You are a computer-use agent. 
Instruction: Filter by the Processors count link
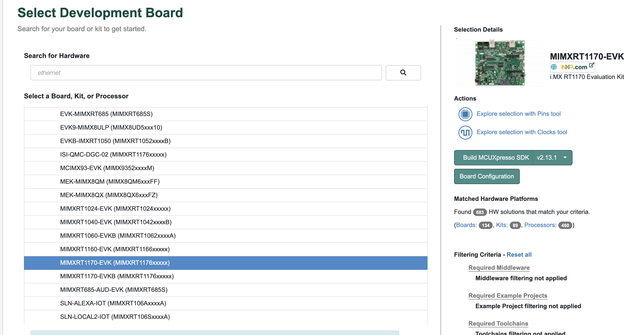pyautogui.click(x=540, y=225)
